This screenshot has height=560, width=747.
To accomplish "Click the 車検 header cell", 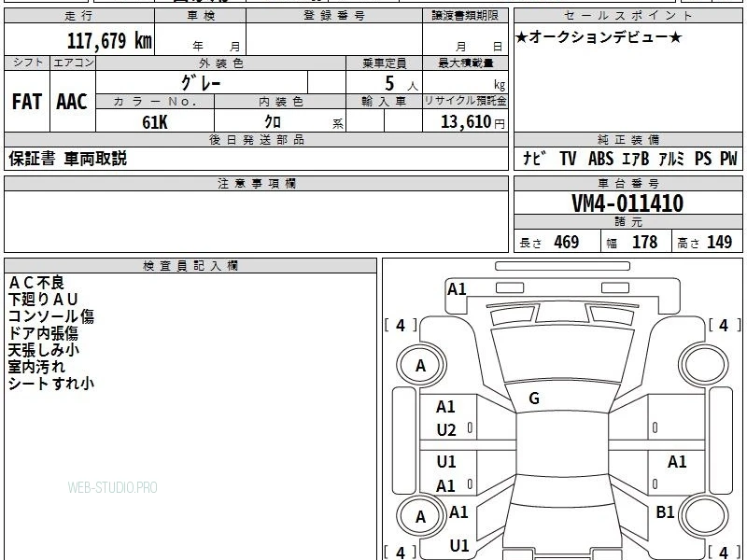I will pyautogui.click(x=201, y=16).
